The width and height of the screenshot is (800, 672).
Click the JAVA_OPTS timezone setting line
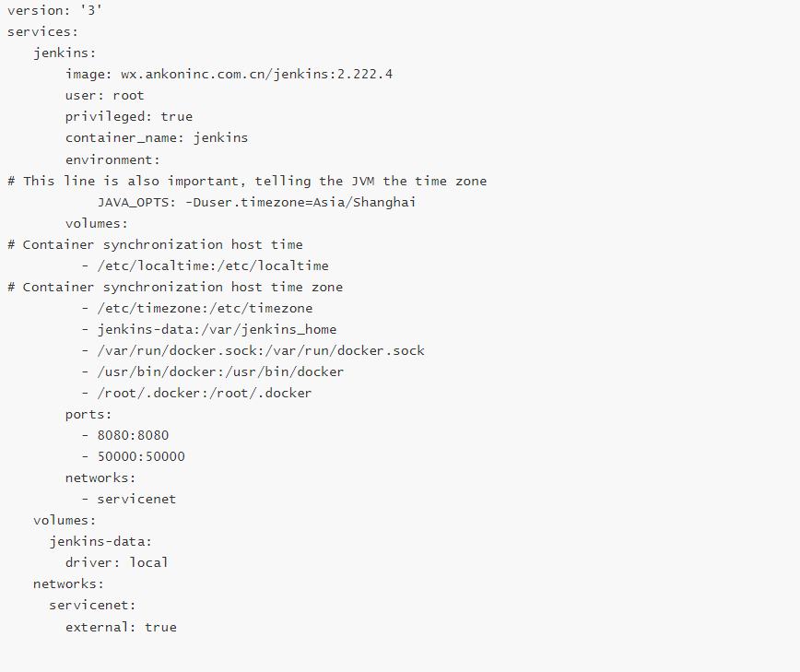(x=256, y=202)
